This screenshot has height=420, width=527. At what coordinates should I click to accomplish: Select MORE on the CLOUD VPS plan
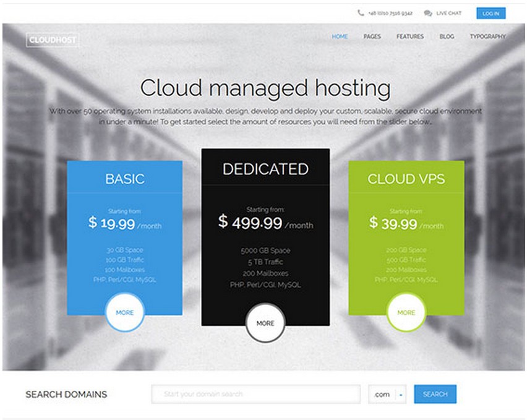tap(406, 312)
